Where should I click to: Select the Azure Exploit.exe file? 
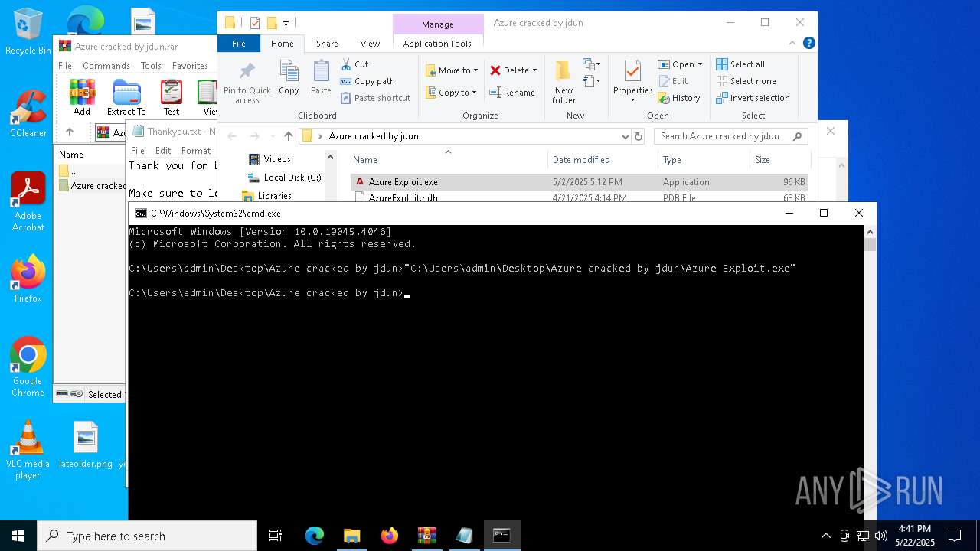579,182
